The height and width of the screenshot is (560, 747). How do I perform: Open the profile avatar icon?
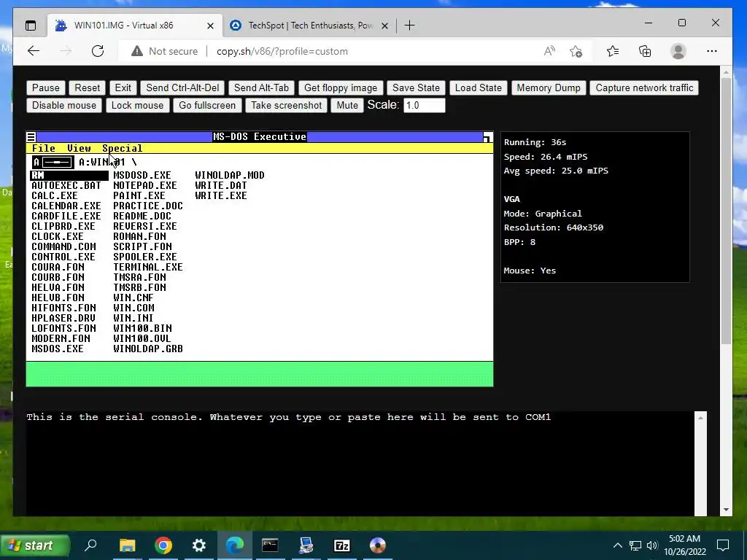tap(678, 51)
